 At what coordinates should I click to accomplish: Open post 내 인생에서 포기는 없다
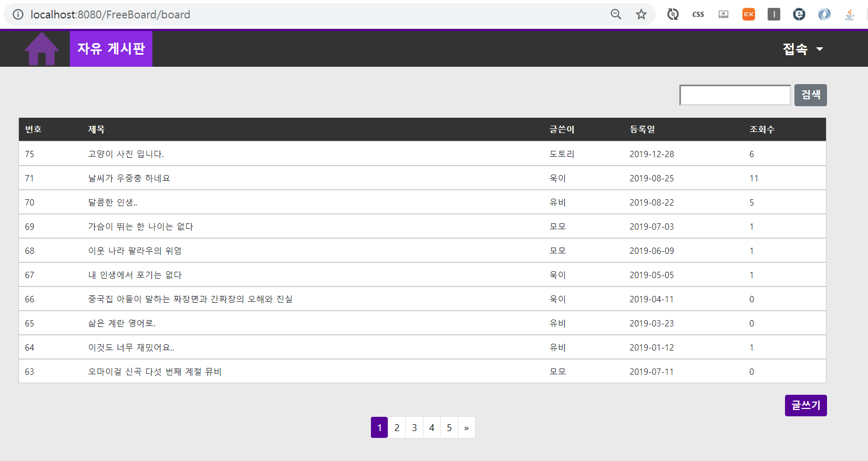coord(135,275)
